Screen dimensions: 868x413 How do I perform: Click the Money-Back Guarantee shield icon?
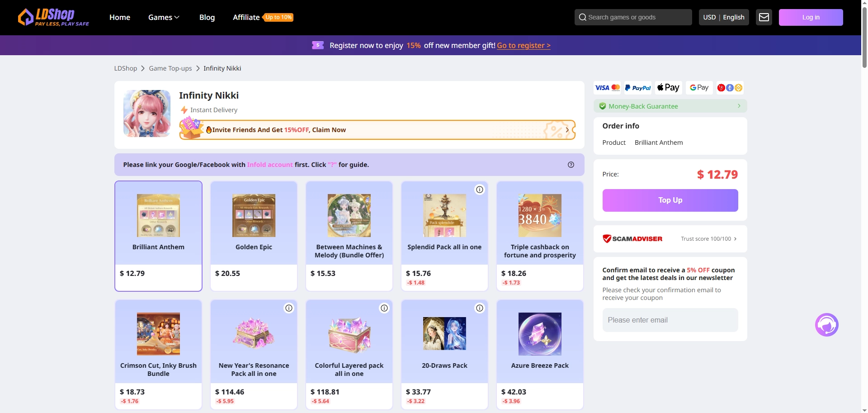coord(603,106)
